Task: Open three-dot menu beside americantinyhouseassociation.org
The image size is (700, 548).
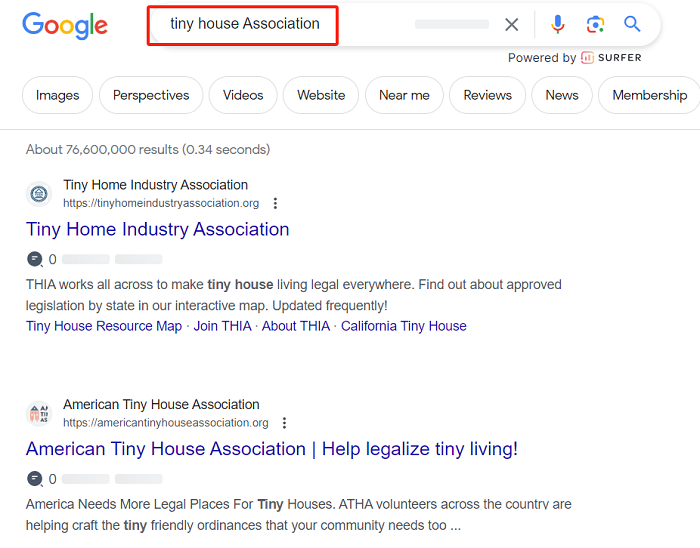Action: [284, 423]
